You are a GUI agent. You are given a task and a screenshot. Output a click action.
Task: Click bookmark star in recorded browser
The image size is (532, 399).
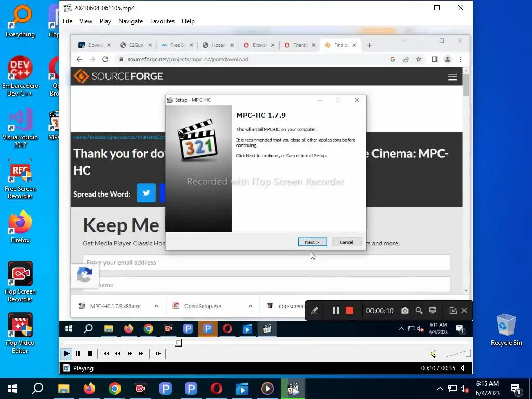[419, 59]
